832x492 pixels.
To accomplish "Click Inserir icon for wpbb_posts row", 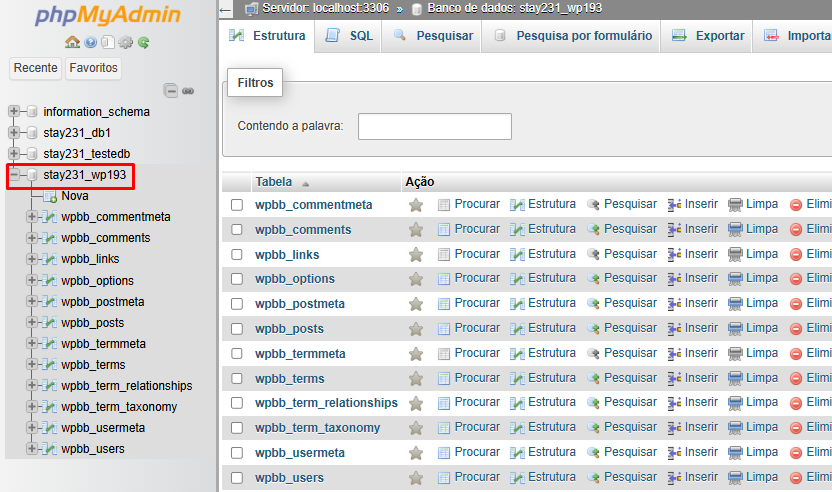I will pos(674,329).
